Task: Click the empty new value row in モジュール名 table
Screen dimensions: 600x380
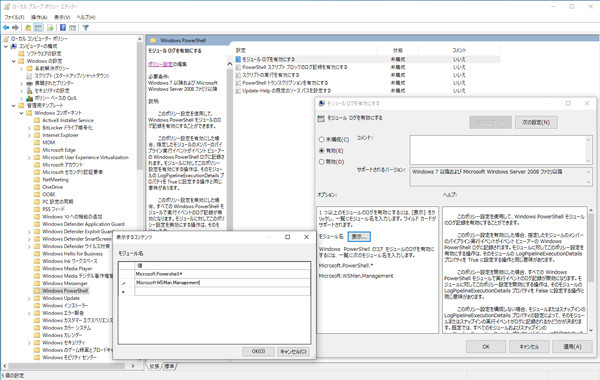Action: (222, 292)
